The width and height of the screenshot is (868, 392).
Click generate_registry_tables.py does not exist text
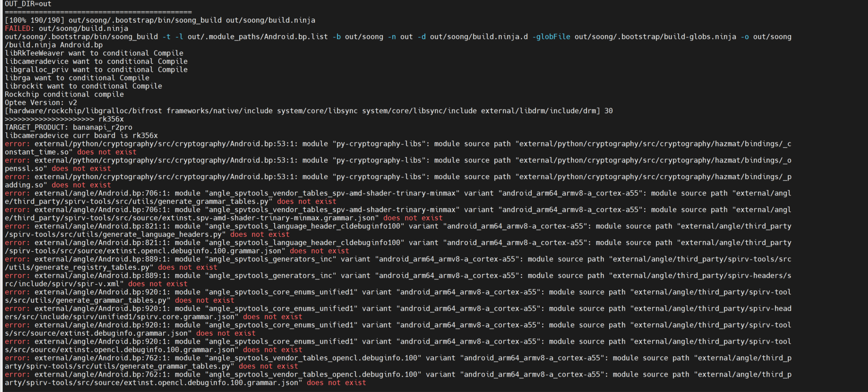(x=111, y=268)
